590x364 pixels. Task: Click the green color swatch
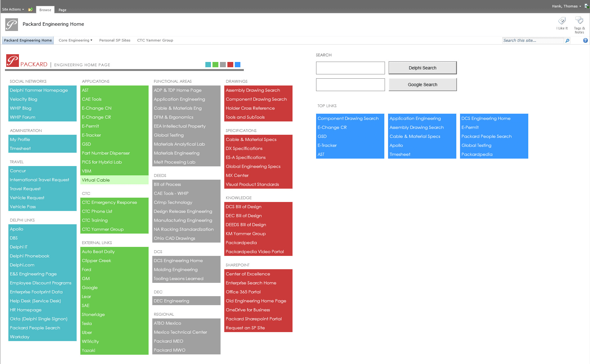[x=215, y=64]
